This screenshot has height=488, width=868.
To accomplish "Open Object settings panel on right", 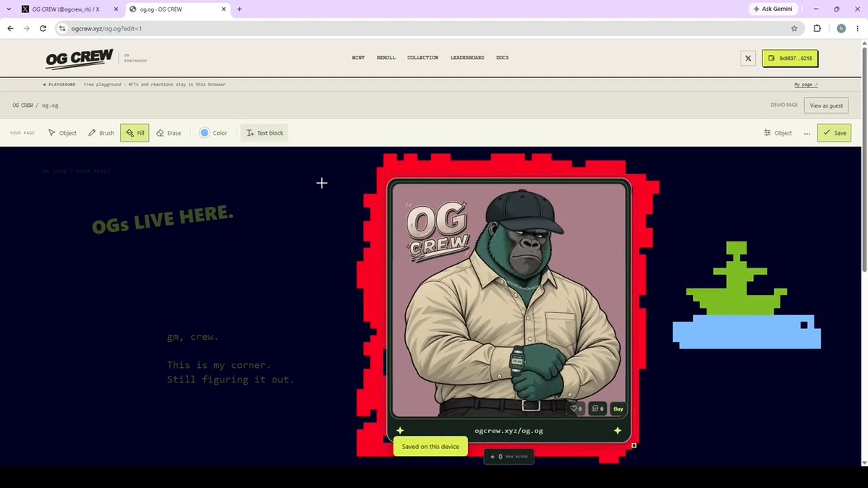I will click(778, 133).
